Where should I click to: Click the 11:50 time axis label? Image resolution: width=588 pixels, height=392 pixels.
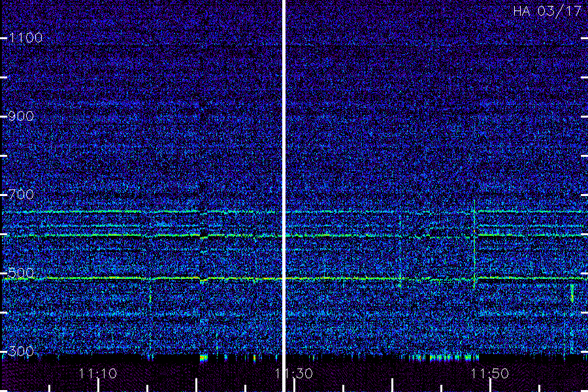(x=490, y=374)
